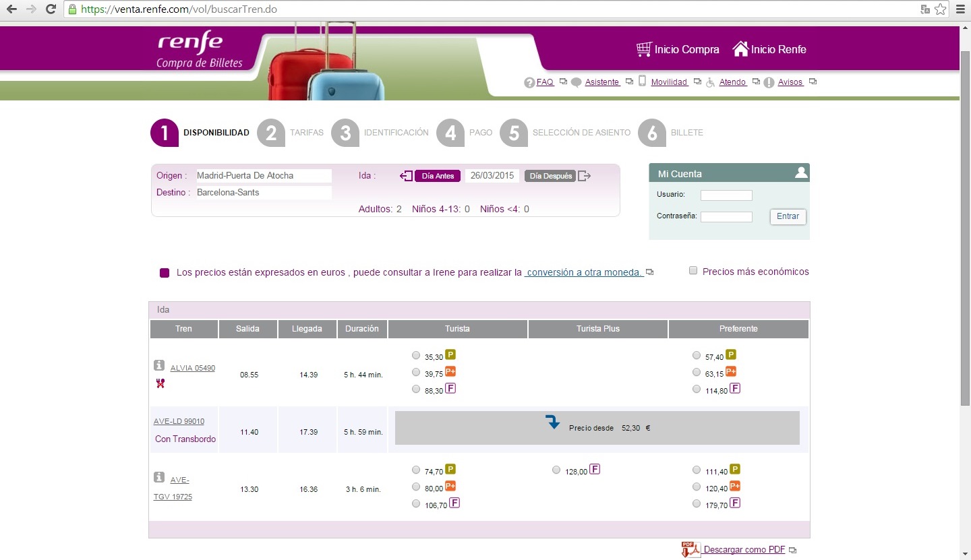971x560 pixels.
Task: Click the info icon beside ALVIA 05490
Action: click(159, 365)
